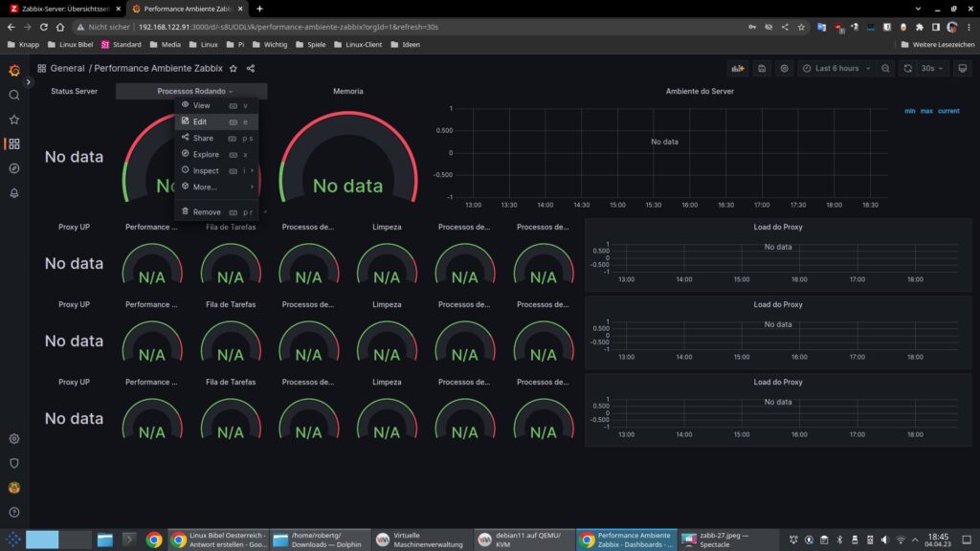The width and height of the screenshot is (980, 551).
Task: Open the Wichtig bookmark folder
Action: coord(269,44)
